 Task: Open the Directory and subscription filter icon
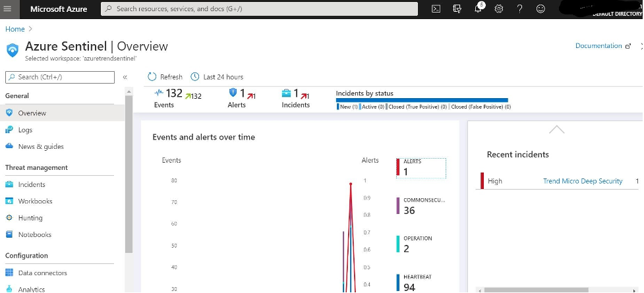(457, 9)
